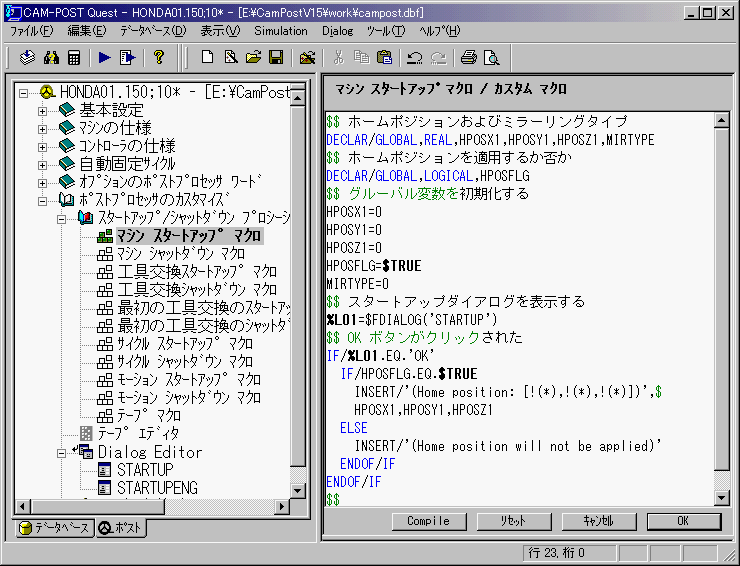The image size is (740, 566).
Task: Expand the オプションのポストプロセッサ ワード node
Action: (42, 183)
